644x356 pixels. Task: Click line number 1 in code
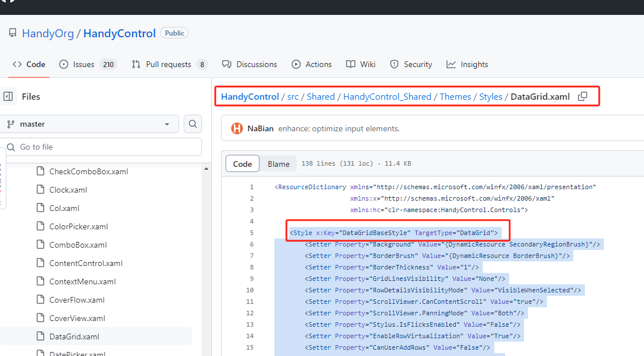pyautogui.click(x=252, y=187)
